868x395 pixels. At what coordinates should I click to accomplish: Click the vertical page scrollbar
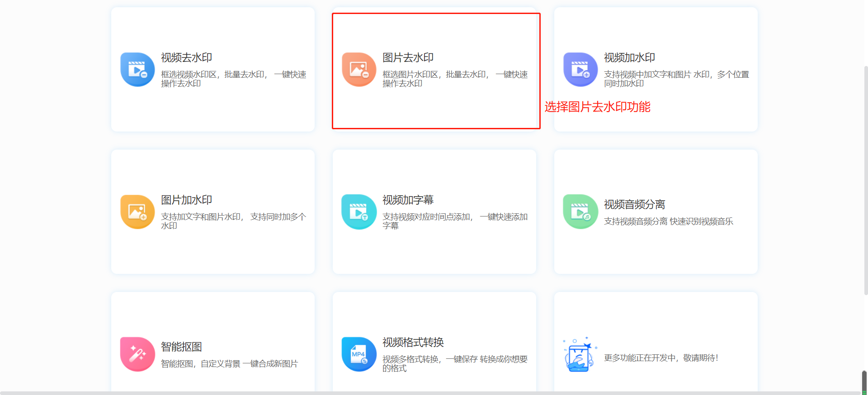pyautogui.click(x=865, y=181)
